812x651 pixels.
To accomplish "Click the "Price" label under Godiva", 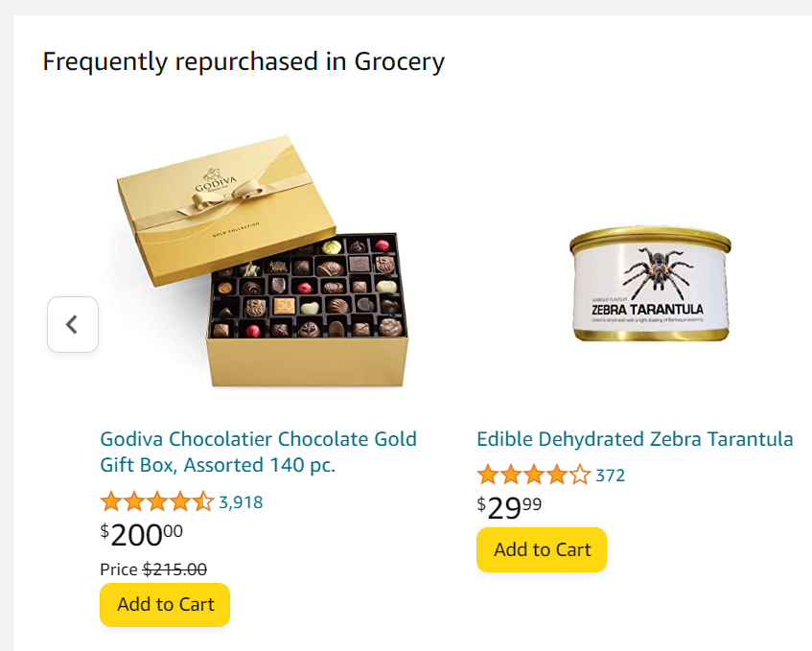I will coord(119,570).
